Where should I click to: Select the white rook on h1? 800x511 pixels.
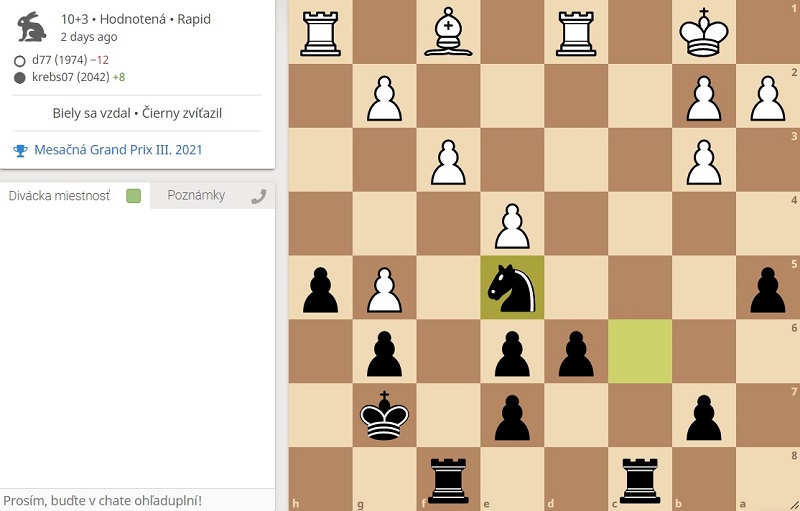[x=320, y=32]
